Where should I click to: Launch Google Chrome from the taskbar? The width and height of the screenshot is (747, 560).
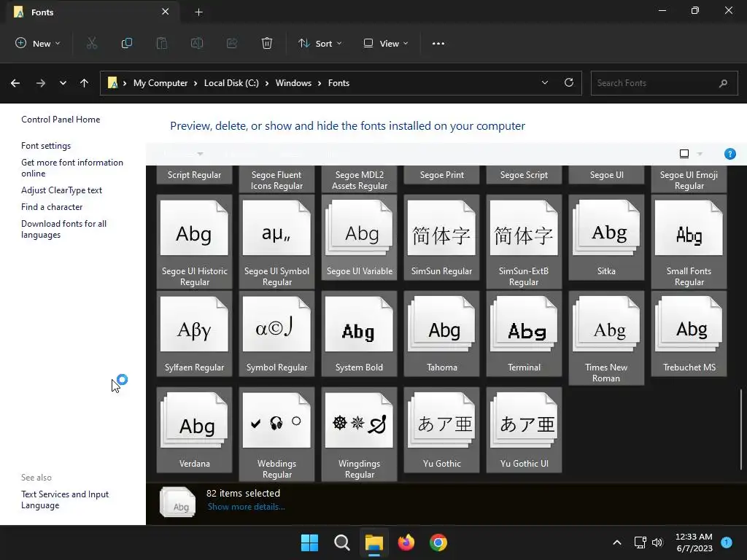click(438, 542)
